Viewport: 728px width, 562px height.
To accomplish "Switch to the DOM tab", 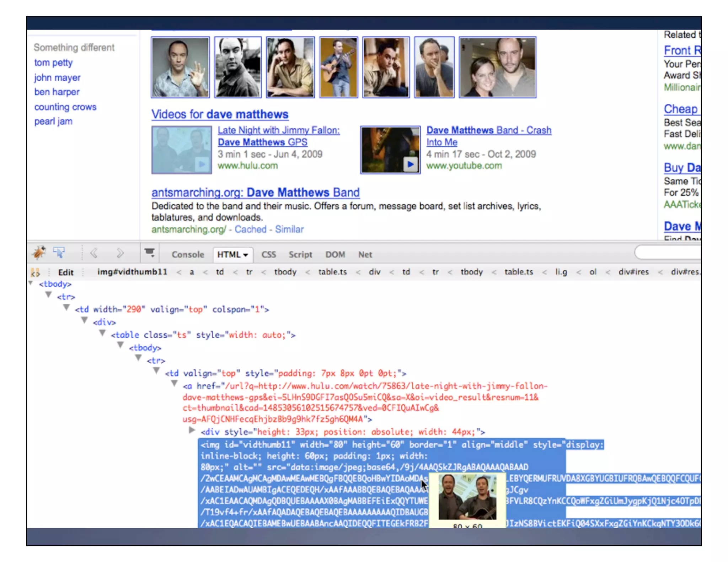I will (x=335, y=254).
